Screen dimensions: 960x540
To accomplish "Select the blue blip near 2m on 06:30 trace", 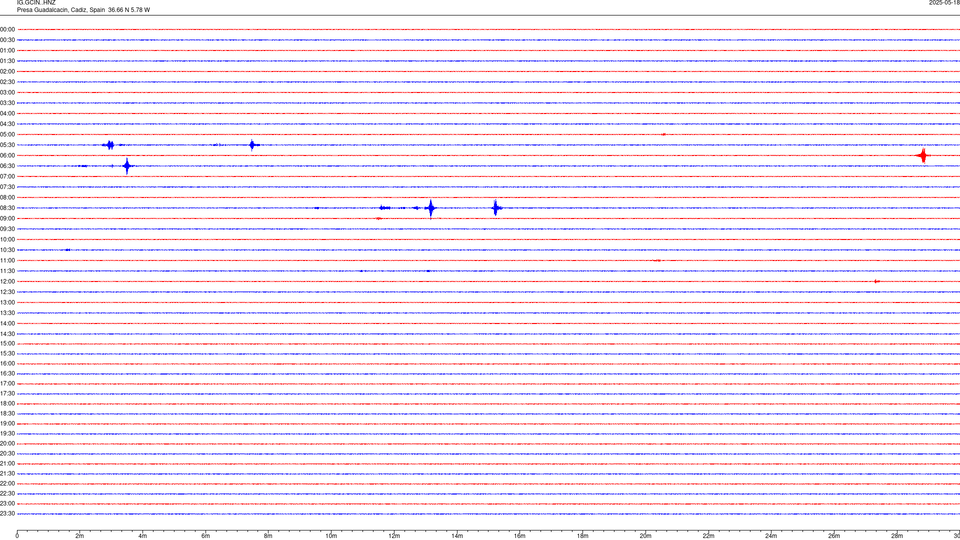I will click(83, 166).
